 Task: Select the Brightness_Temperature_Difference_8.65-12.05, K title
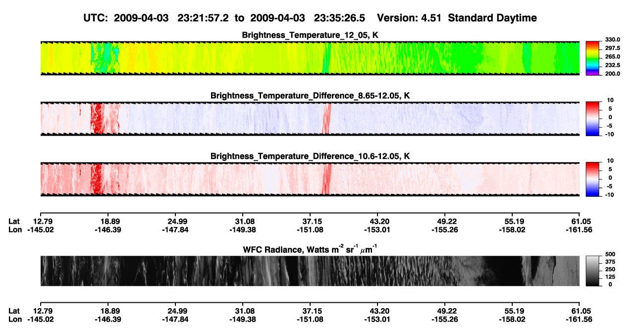click(x=310, y=95)
